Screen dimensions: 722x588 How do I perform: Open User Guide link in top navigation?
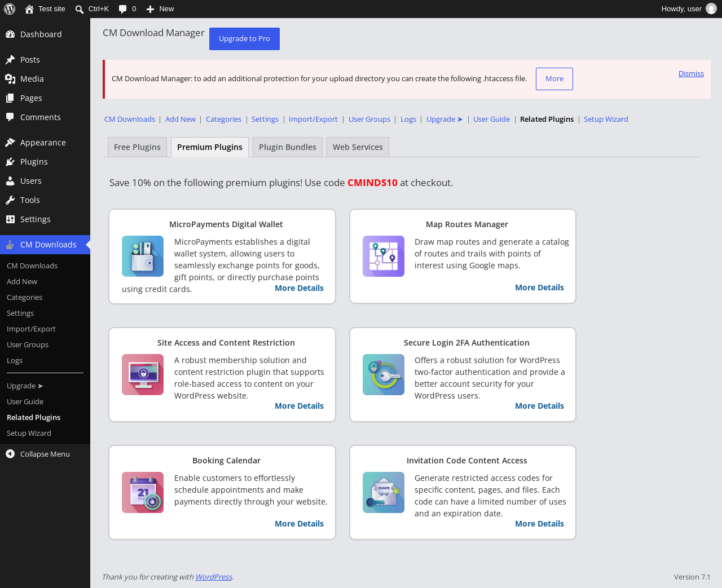491,119
